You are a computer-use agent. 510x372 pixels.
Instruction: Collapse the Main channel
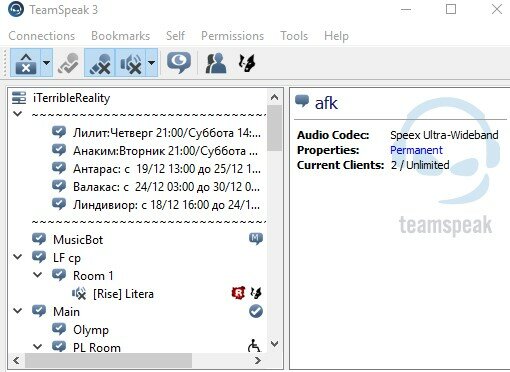pyautogui.click(x=17, y=311)
